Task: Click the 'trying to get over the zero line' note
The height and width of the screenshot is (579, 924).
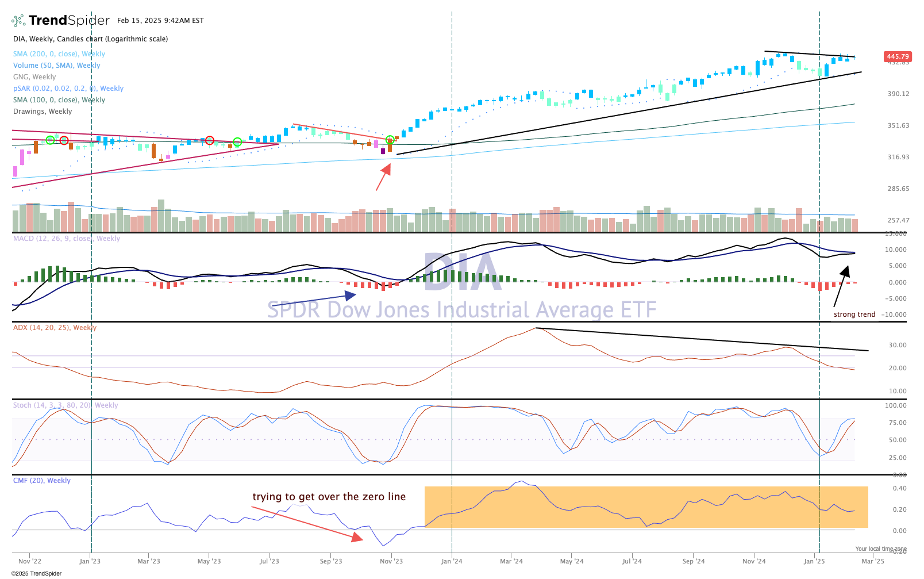Action: [x=329, y=497]
